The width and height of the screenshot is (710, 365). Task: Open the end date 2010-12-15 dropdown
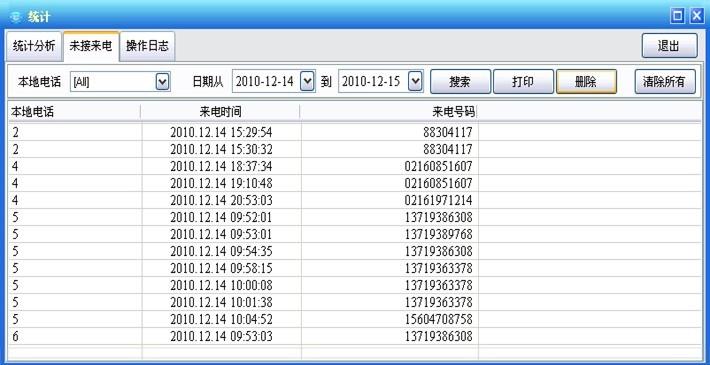(415, 82)
